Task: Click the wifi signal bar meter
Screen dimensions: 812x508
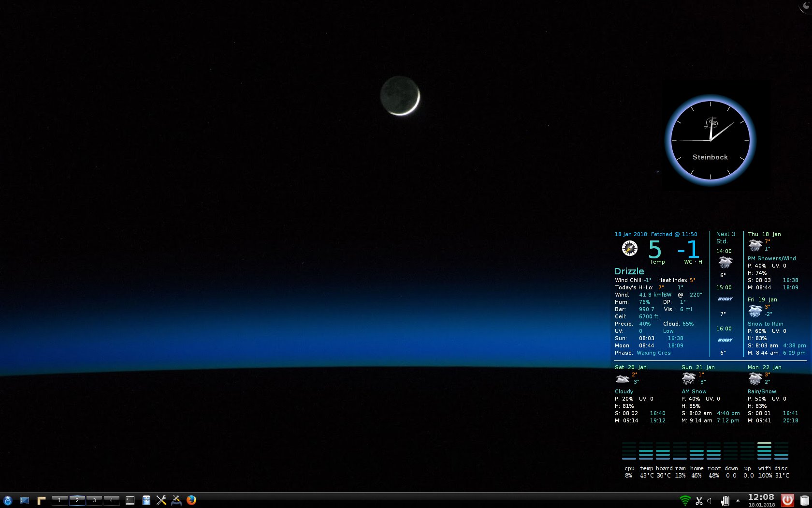Action: 764,450
